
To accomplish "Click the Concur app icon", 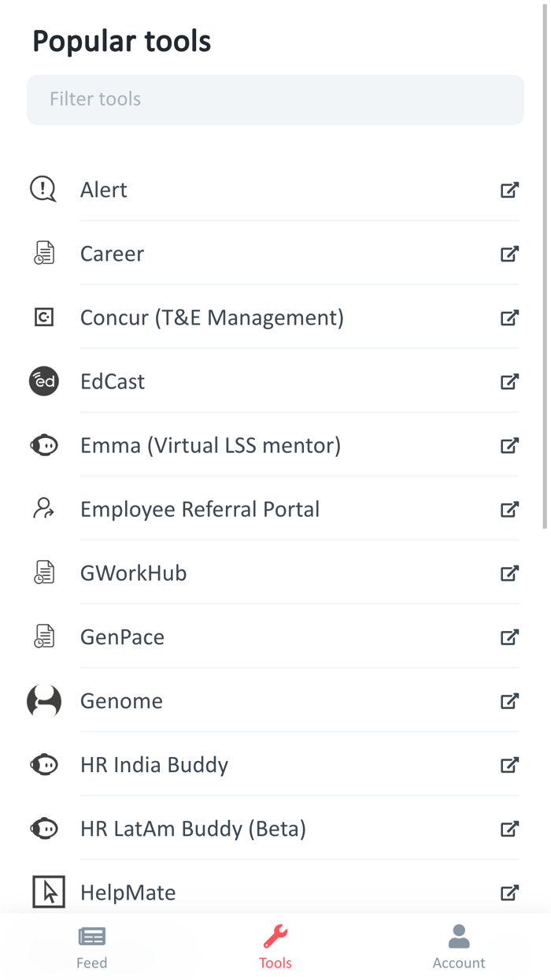I will click(x=43, y=317).
